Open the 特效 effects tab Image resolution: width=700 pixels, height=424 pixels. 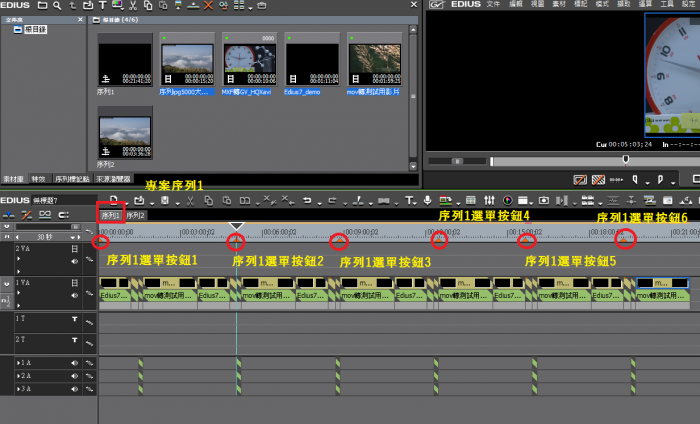39,178
